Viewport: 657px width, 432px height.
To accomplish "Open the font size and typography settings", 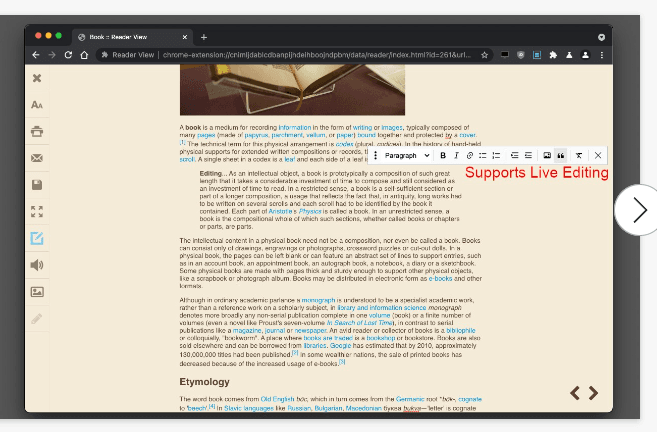I will coord(37,105).
